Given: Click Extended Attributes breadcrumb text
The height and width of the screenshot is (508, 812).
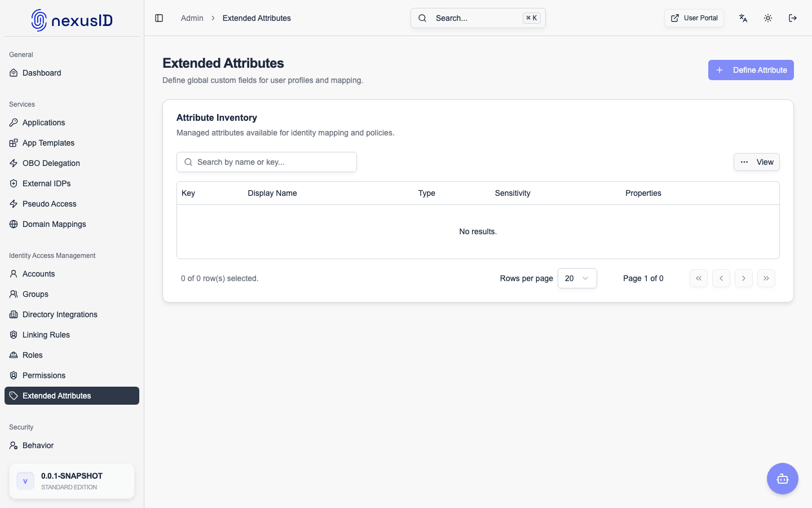Looking at the screenshot, I should [257, 18].
